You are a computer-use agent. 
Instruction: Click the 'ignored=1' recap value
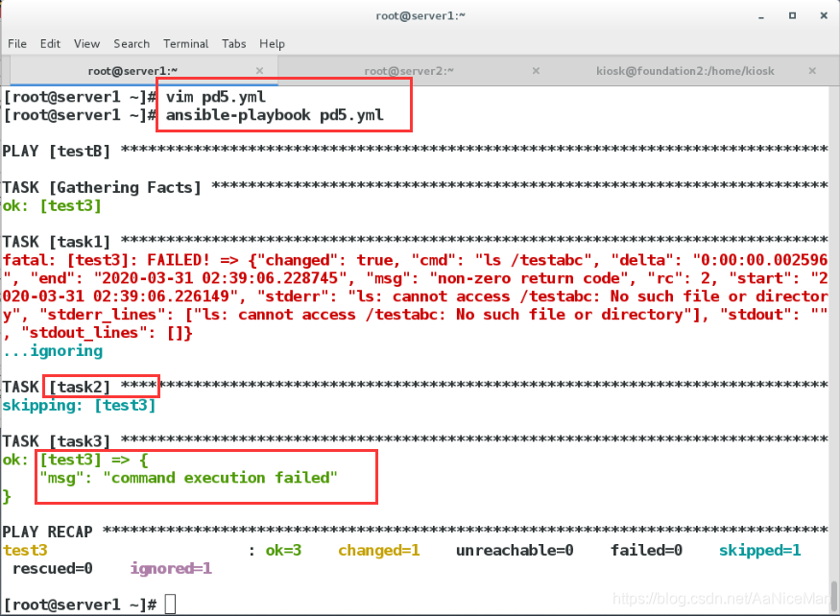point(172,568)
